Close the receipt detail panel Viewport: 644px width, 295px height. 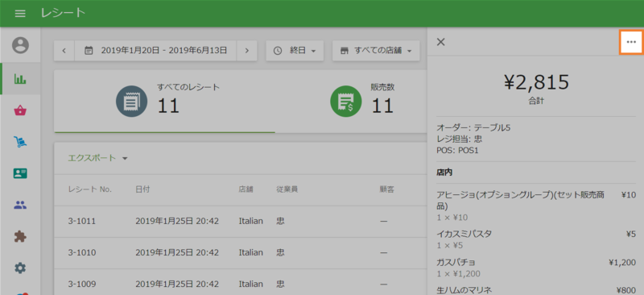click(440, 42)
